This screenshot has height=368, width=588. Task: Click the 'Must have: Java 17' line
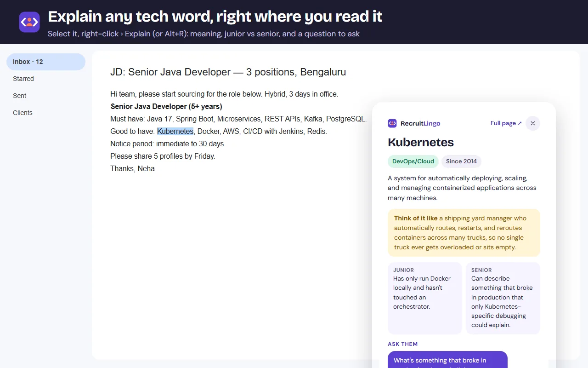(x=238, y=119)
